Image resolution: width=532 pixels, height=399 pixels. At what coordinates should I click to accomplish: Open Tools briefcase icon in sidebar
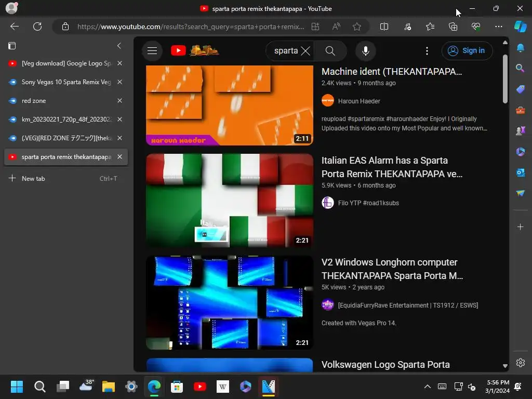point(521,110)
